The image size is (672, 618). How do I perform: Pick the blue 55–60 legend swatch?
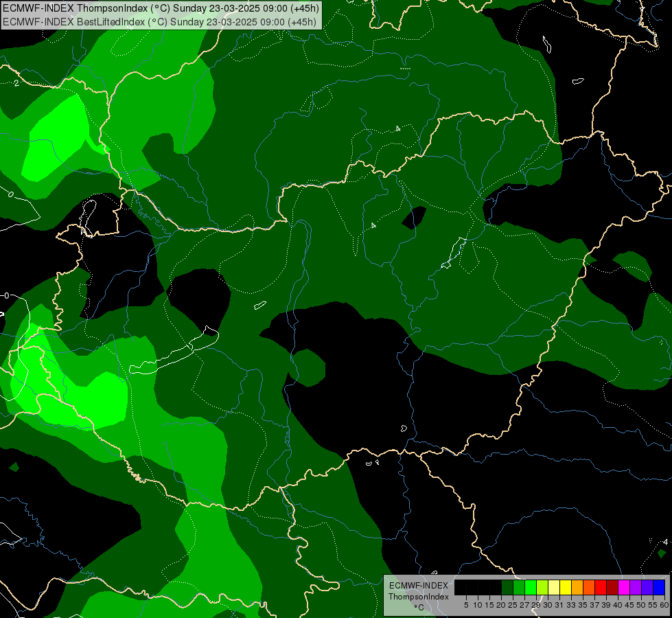(659, 587)
